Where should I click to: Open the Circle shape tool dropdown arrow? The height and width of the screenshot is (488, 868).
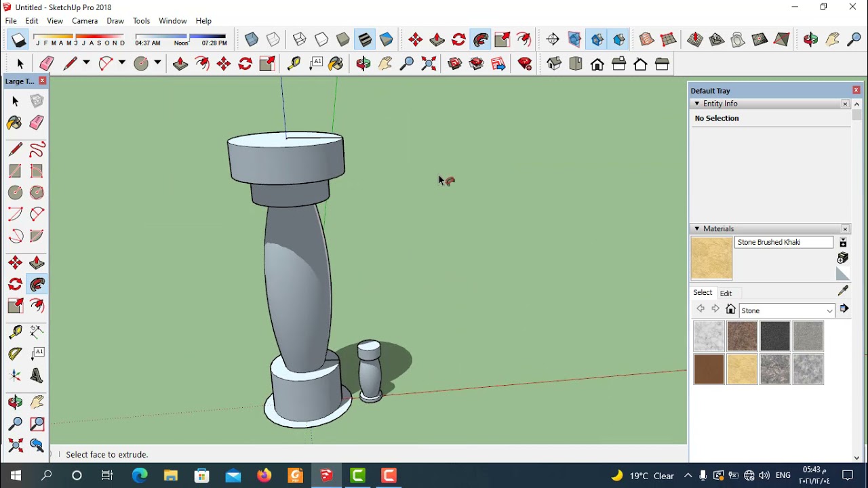click(x=157, y=63)
